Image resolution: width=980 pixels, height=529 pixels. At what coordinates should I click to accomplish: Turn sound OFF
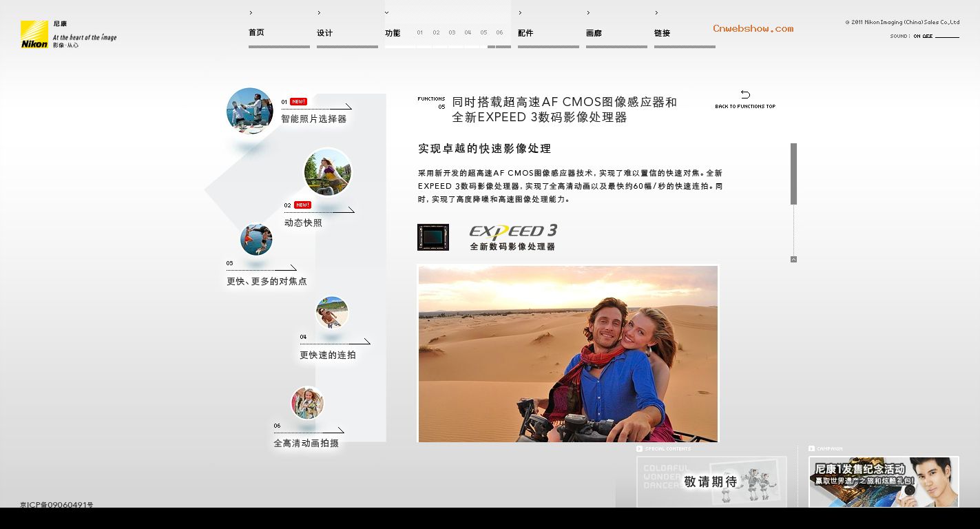coord(928,36)
